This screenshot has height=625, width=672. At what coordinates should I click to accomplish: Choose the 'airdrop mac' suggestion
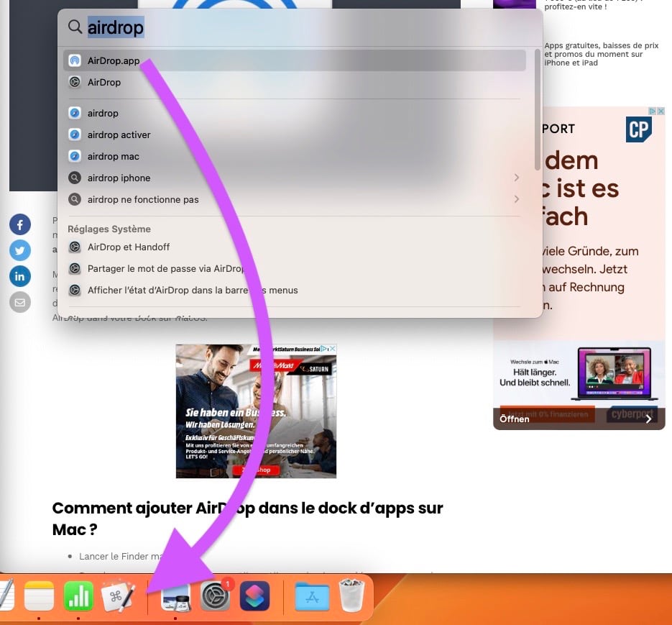coord(295,156)
